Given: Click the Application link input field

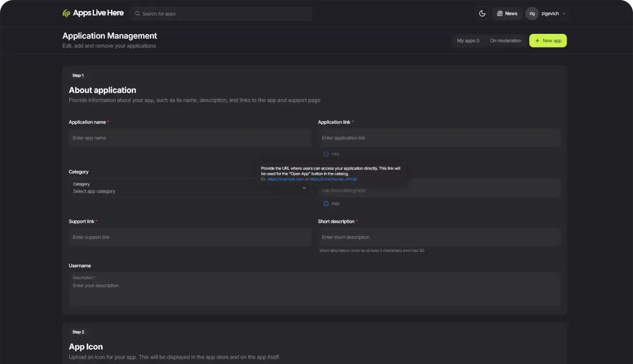Looking at the screenshot, I should (x=439, y=138).
